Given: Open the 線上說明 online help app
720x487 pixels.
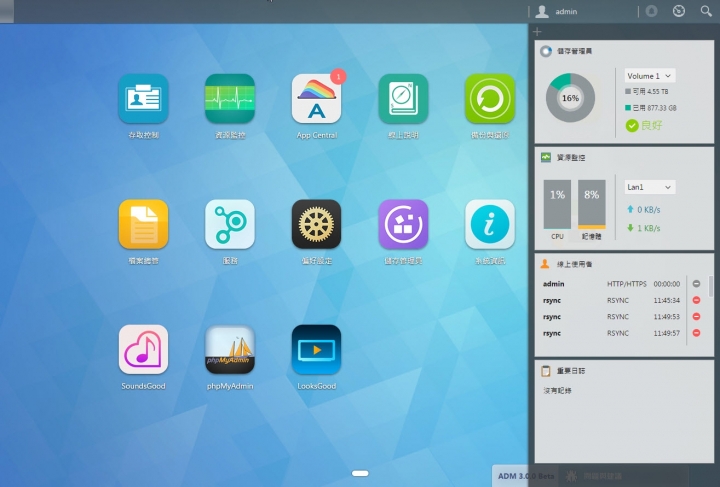Looking at the screenshot, I should (x=403, y=99).
